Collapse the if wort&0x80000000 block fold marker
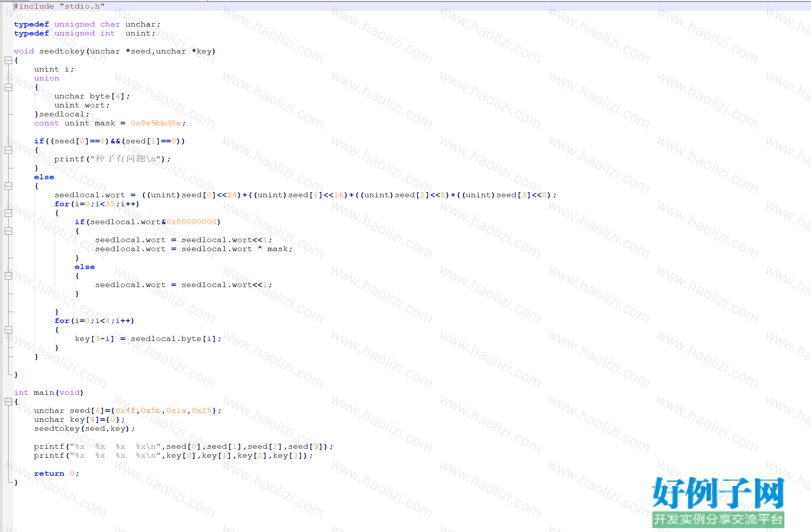The height and width of the screenshot is (532, 811). (x=8, y=231)
